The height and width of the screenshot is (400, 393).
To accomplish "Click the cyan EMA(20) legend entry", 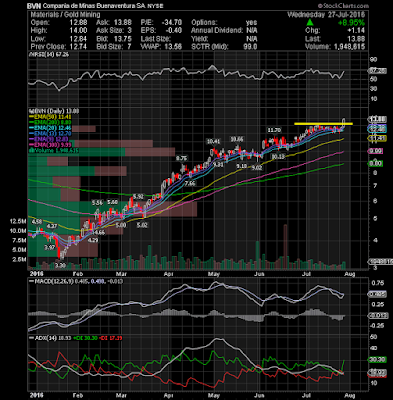I will pos(50,128).
